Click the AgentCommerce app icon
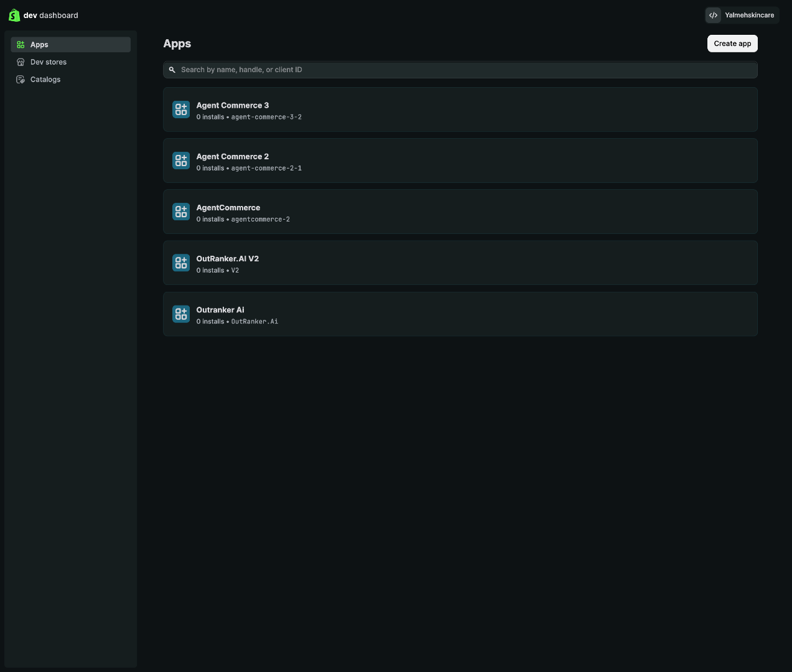 click(181, 212)
